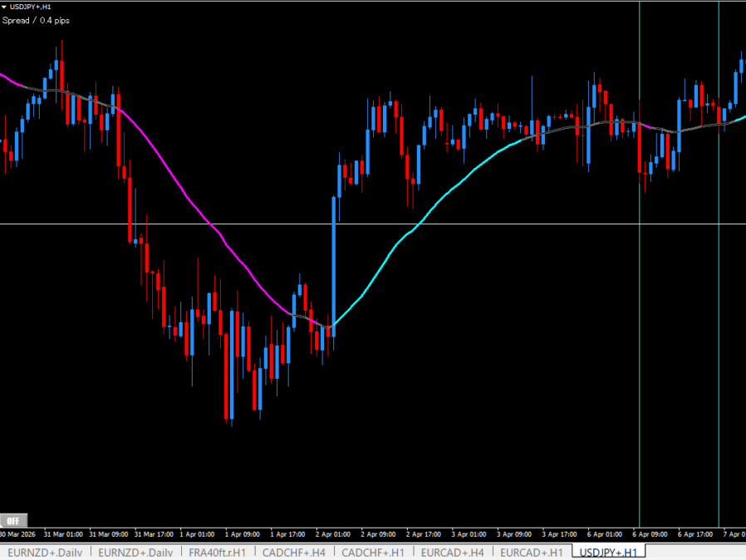746x560 pixels.
Task: Switch to the FRA40ft.r.H1 chart tab
Action: click(x=217, y=552)
